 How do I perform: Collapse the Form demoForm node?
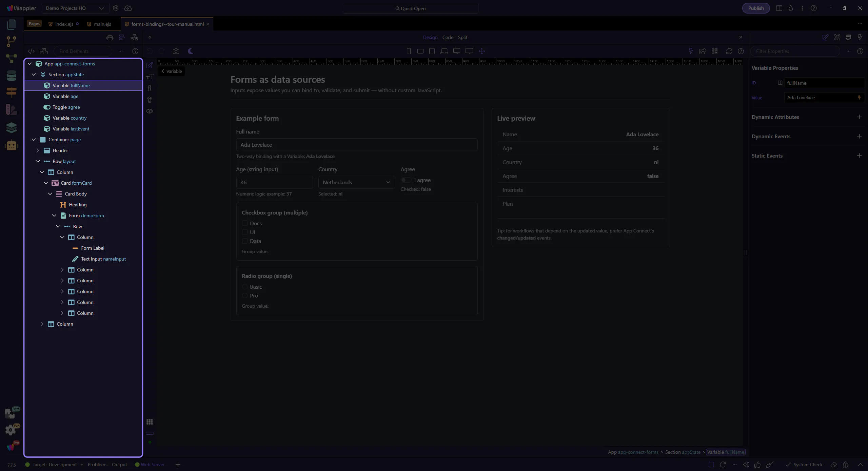coord(54,216)
